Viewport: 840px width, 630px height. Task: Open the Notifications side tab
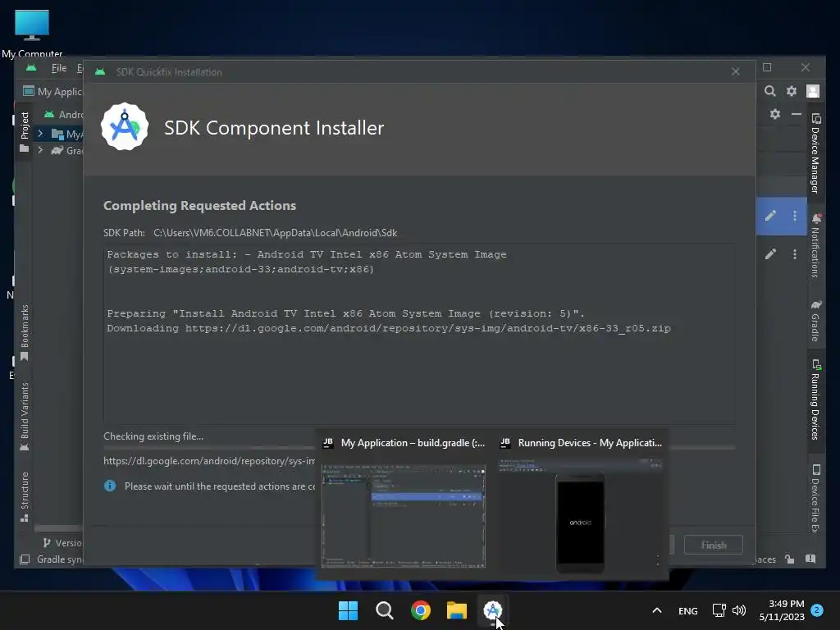pos(815,246)
